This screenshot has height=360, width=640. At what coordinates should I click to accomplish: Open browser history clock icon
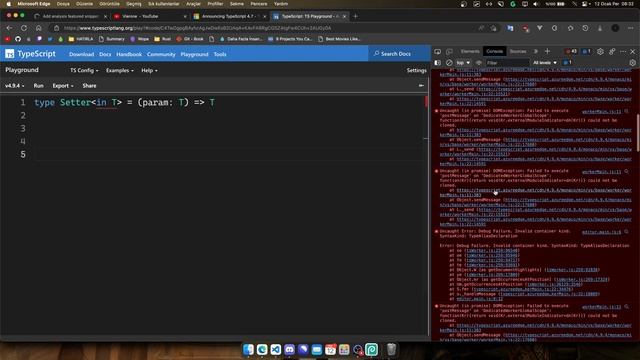(585, 28)
